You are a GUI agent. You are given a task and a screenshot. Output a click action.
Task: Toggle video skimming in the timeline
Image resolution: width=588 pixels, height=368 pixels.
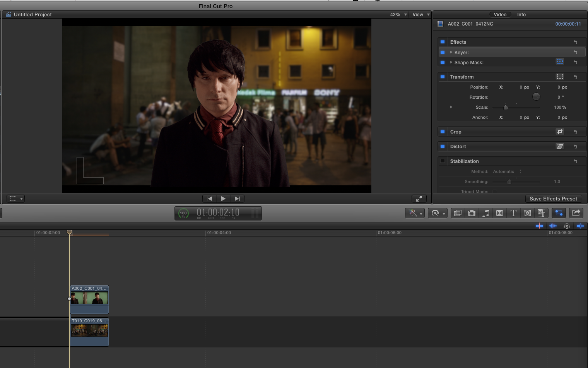coord(539,226)
